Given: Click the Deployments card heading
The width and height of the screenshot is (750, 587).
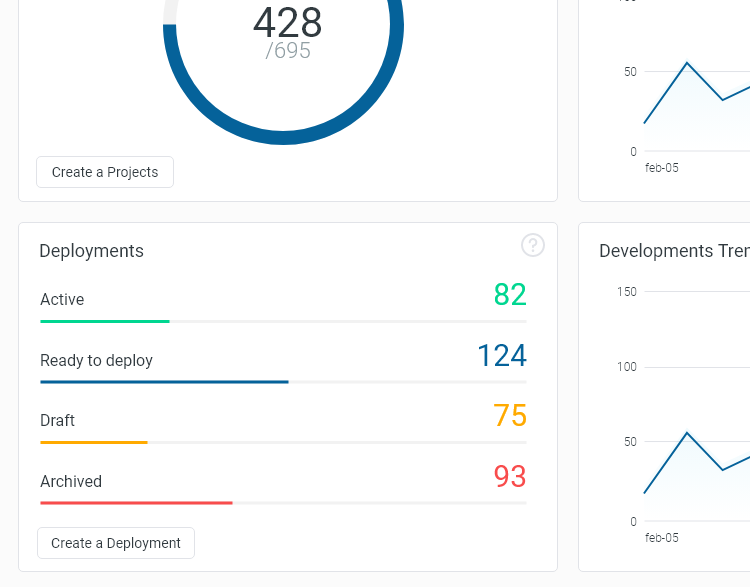Looking at the screenshot, I should 91,251.
